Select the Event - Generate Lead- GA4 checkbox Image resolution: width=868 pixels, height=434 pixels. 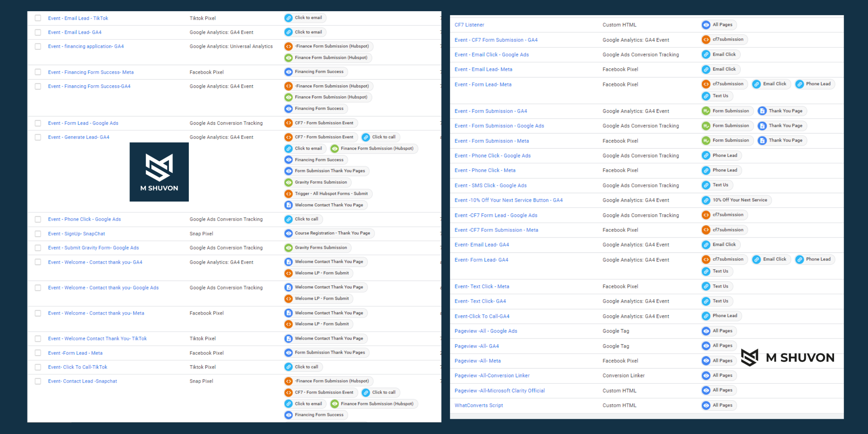point(38,137)
